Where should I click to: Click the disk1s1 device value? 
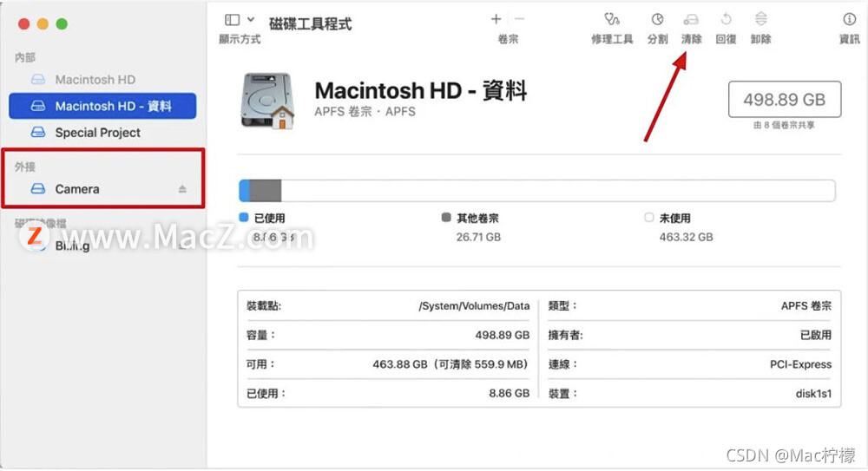[814, 394]
